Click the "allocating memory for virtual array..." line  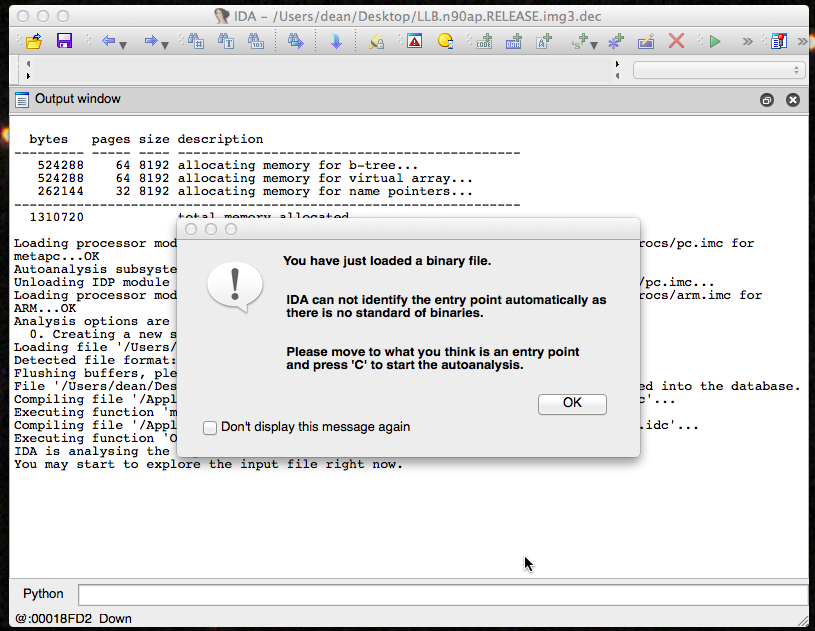tap(325, 178)
